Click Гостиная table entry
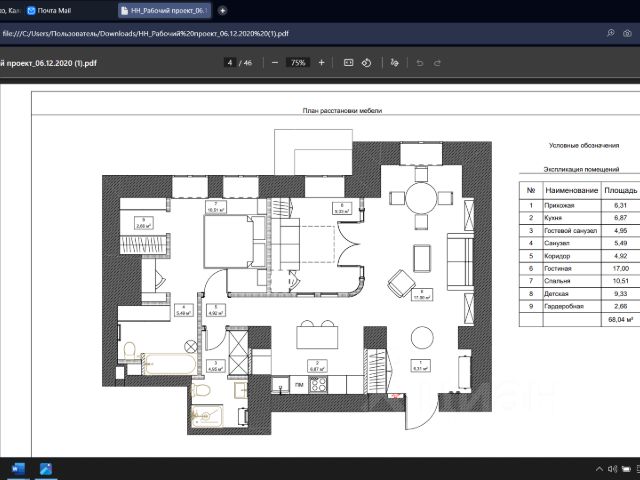The height and width of the screenshot is (480, 640). pos(558,268)
